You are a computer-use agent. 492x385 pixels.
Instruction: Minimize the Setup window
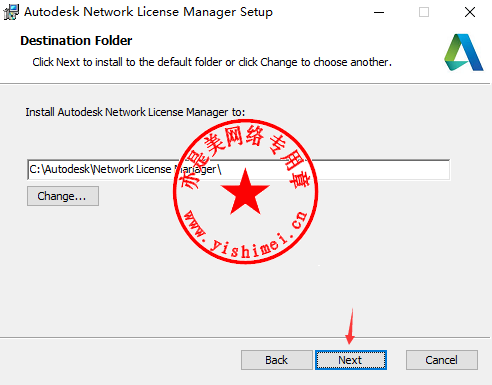click(x=379, y=13)
